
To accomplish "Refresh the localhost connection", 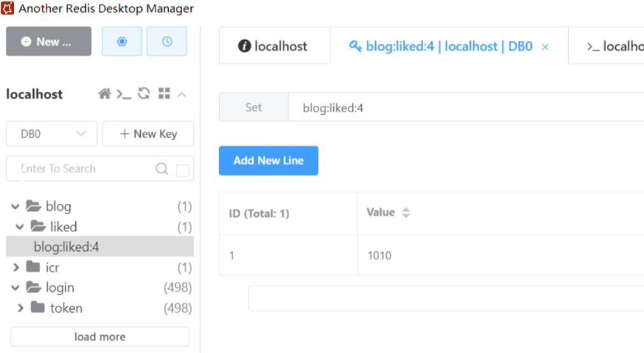I will click(144, 94).
